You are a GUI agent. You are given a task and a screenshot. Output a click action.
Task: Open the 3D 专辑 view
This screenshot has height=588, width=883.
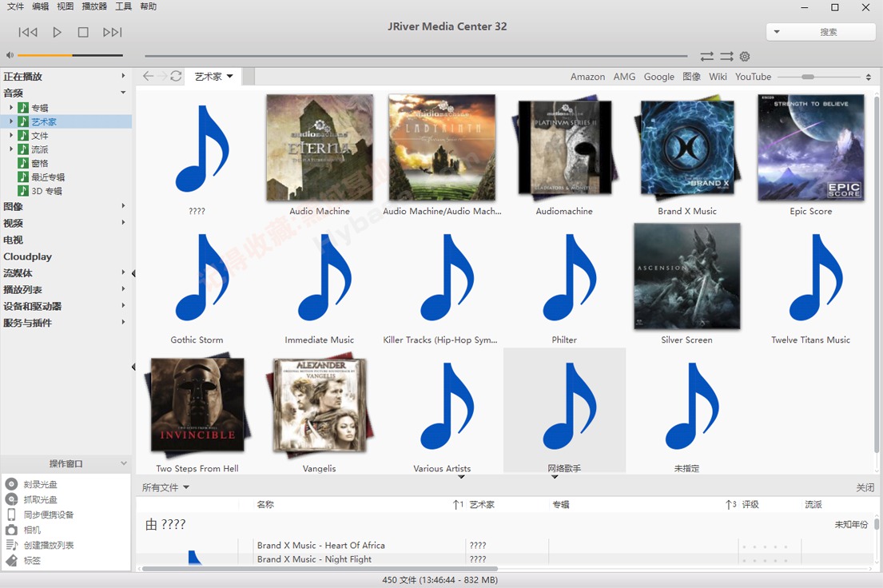46,191
